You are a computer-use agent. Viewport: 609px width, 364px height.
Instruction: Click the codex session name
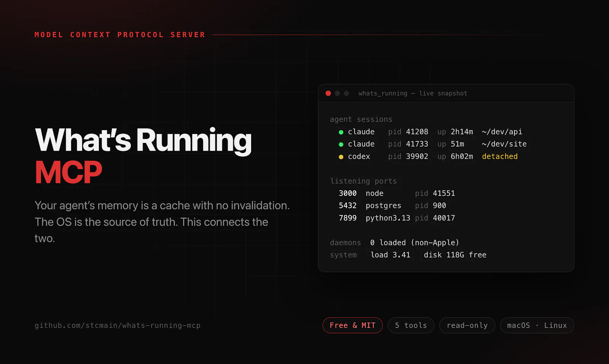(359, 156)
